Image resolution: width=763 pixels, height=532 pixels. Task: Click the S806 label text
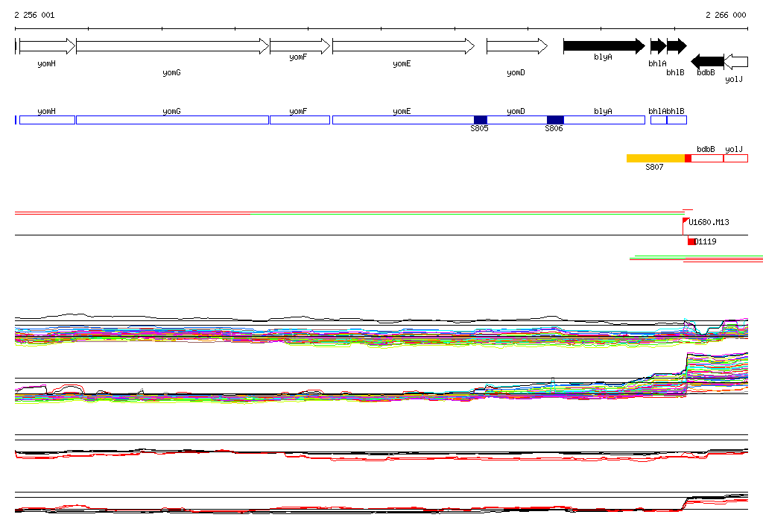(x=554, y=128)
